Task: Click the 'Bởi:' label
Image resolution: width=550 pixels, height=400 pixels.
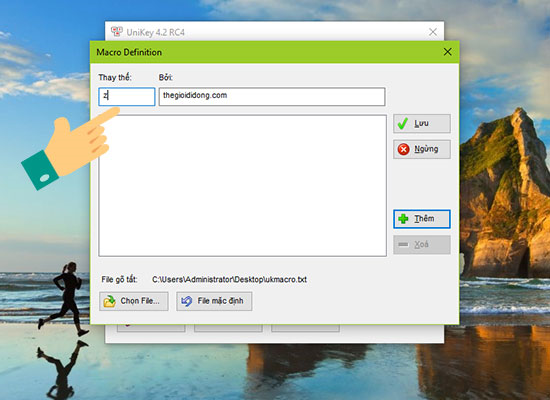Action: click(x=166, y=77)
